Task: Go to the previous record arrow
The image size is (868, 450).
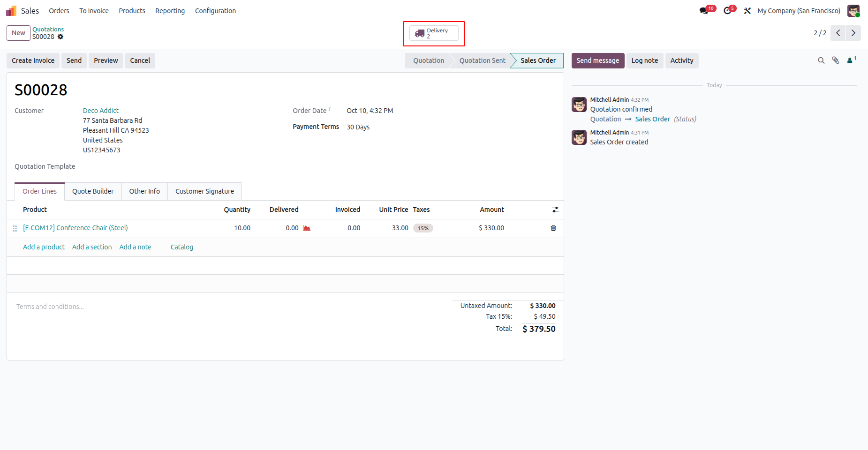Action: click(838, 33)
